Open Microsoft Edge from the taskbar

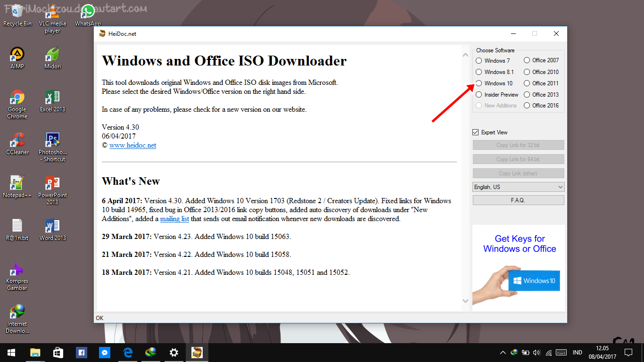[128, 353]
